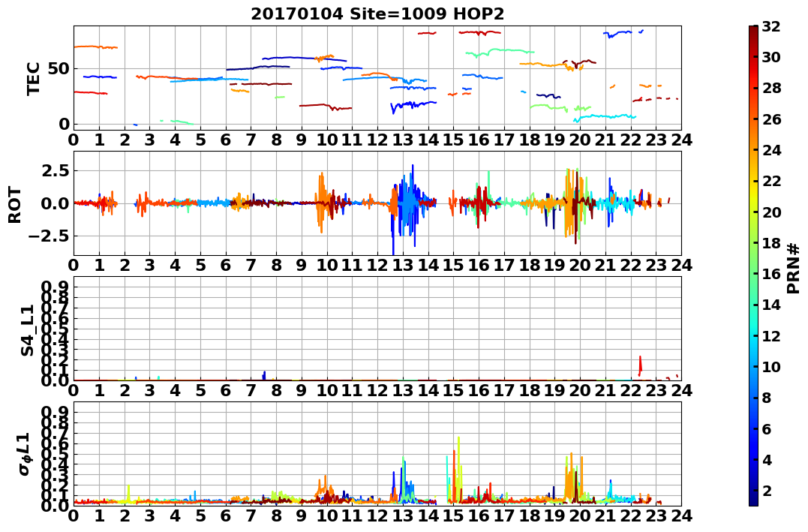Screen dimensions: 808x532
Task: Click hour 24 tick below TEC panel
Action: [x=681, y=140]
